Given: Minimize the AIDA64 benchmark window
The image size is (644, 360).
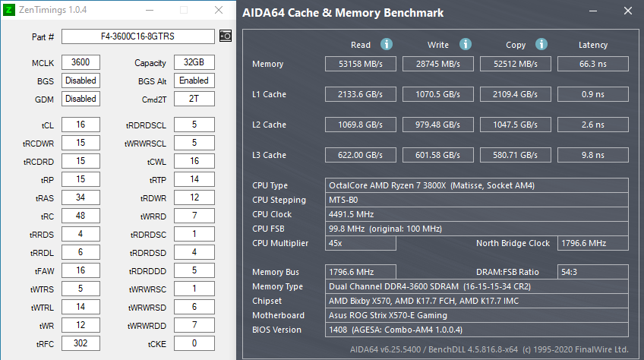Looking at the screenshot, I should pyautogui.click(x=592, y=11).
